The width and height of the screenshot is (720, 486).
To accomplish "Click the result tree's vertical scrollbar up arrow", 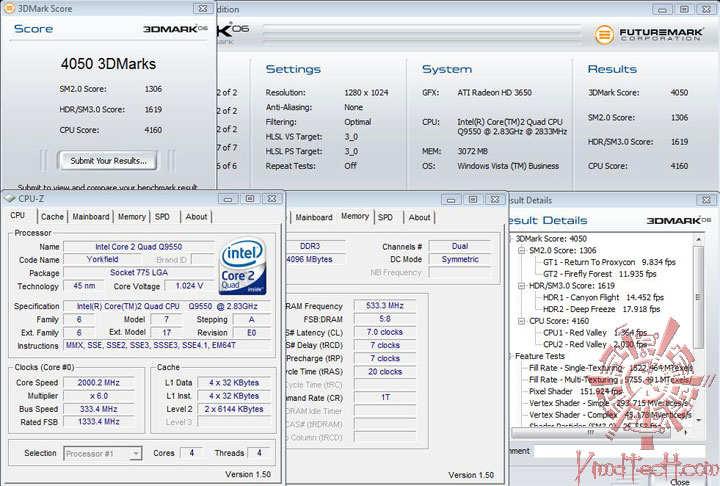I will click(x=698, y=240).
